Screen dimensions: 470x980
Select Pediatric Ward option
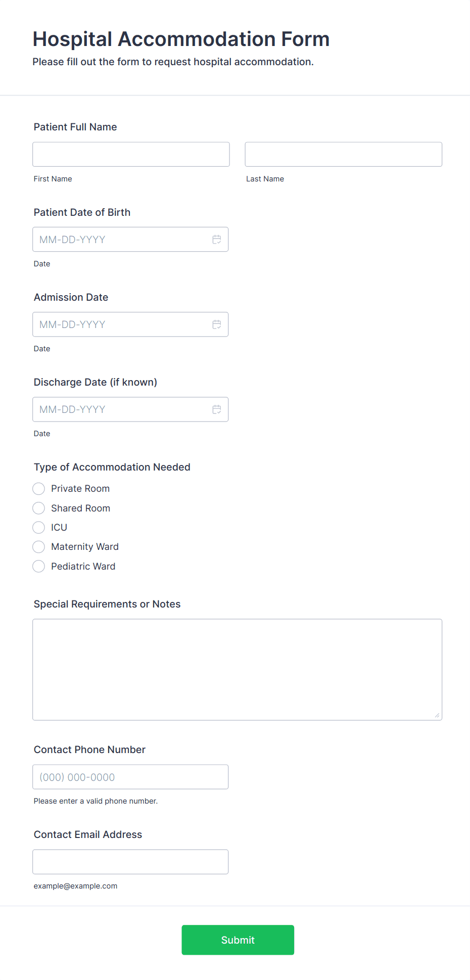[x=39, y=567]
